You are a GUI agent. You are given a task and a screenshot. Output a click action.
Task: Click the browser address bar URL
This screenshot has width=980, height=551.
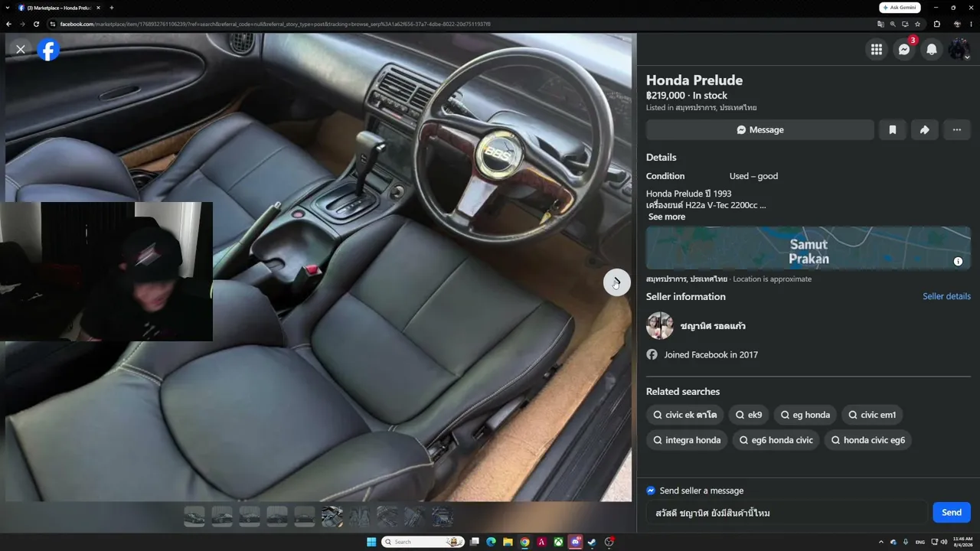click(276, 24)
